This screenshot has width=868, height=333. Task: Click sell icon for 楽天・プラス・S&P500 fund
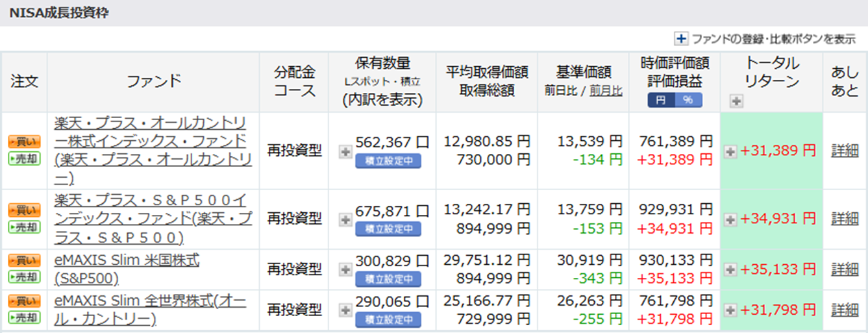24,227
